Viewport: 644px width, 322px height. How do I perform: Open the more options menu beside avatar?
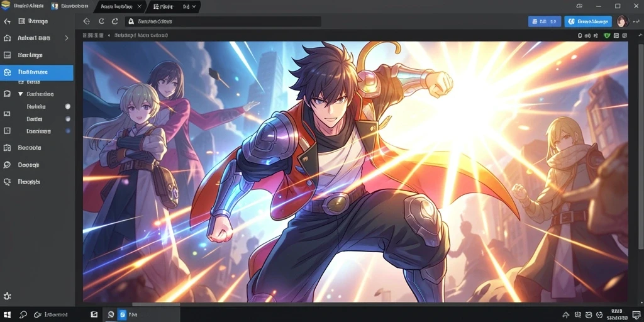(636, 21)
